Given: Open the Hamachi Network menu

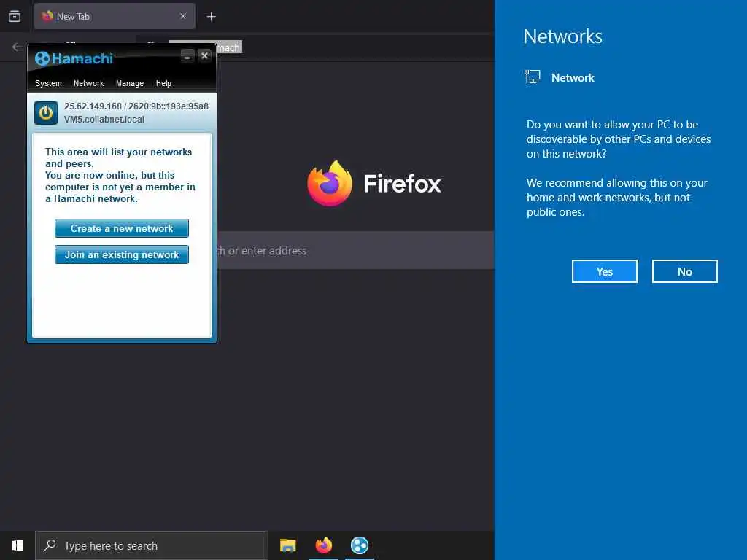Looking at the screenshot, I should (88, 83).
